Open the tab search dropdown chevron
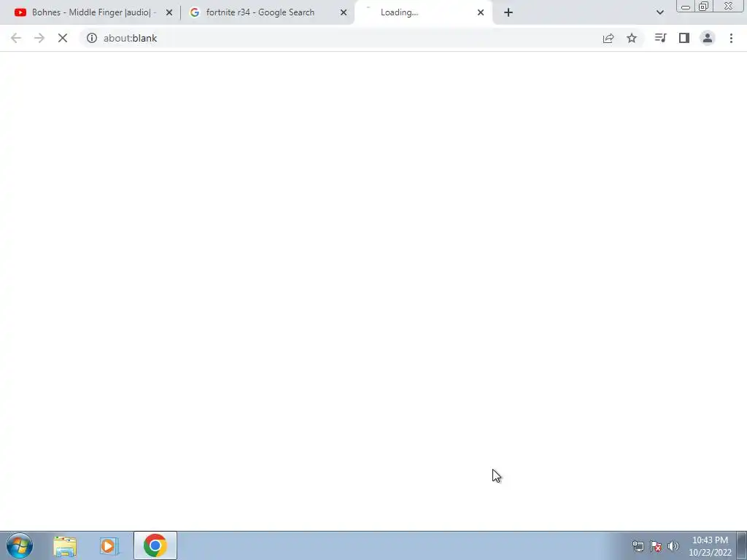The width and height of the screenshot is (747, 560). click(x=659, y=12)
